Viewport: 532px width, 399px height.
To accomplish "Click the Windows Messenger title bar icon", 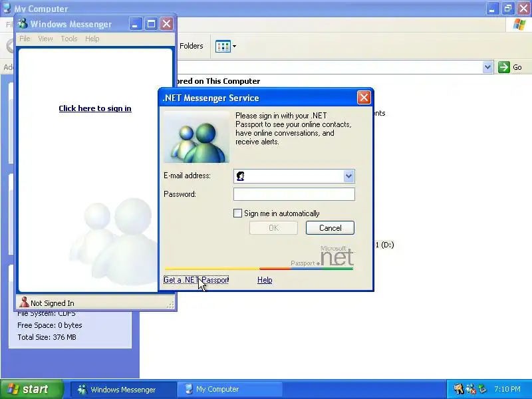I will tap(23, 24).
